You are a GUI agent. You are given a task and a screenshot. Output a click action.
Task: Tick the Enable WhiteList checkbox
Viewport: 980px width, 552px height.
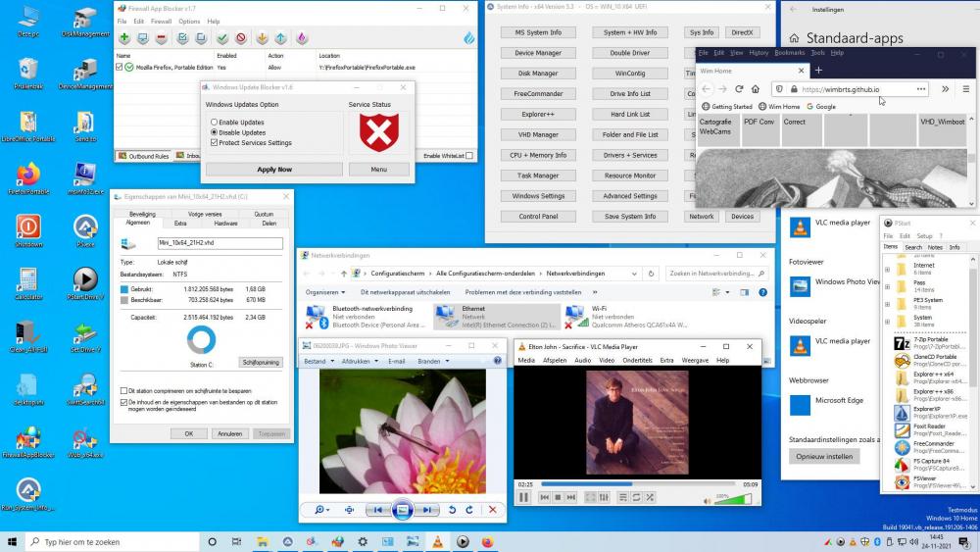tap(469, 156)
